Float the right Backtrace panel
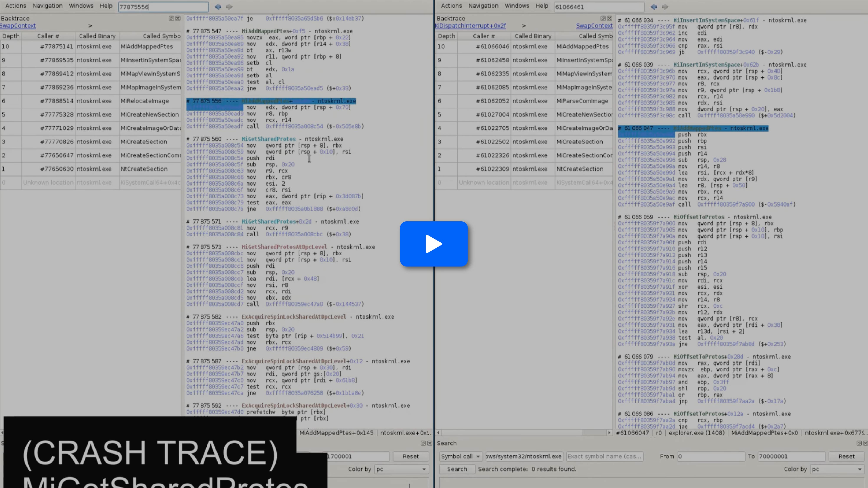Screen dimensions: 868x488 (603, 18)
